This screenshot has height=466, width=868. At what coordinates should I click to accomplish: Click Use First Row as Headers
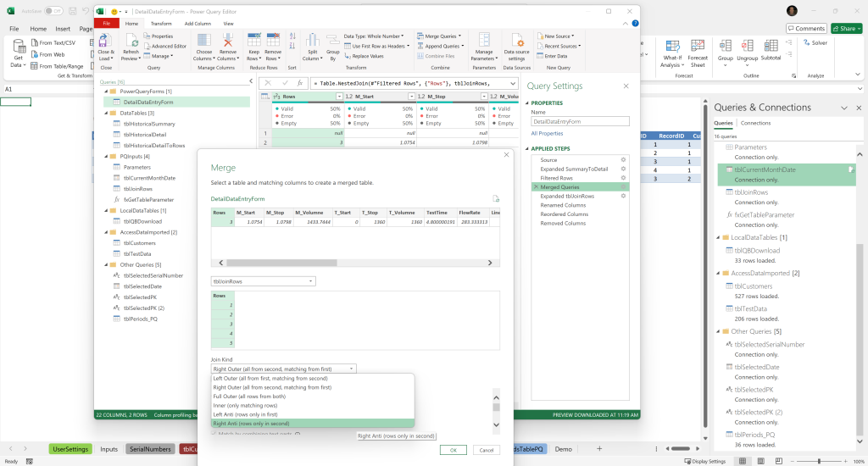tap(376, 47)
